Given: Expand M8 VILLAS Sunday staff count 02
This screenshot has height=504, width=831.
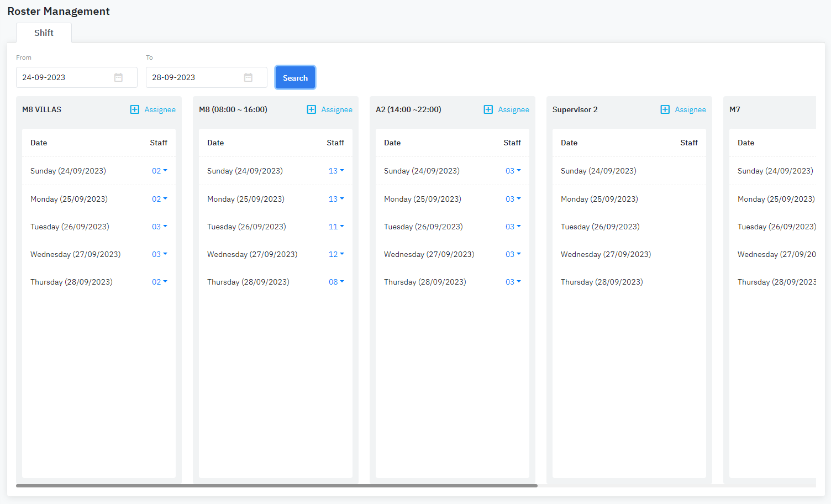Looking at the screenshot, I should tap(159, 171).
